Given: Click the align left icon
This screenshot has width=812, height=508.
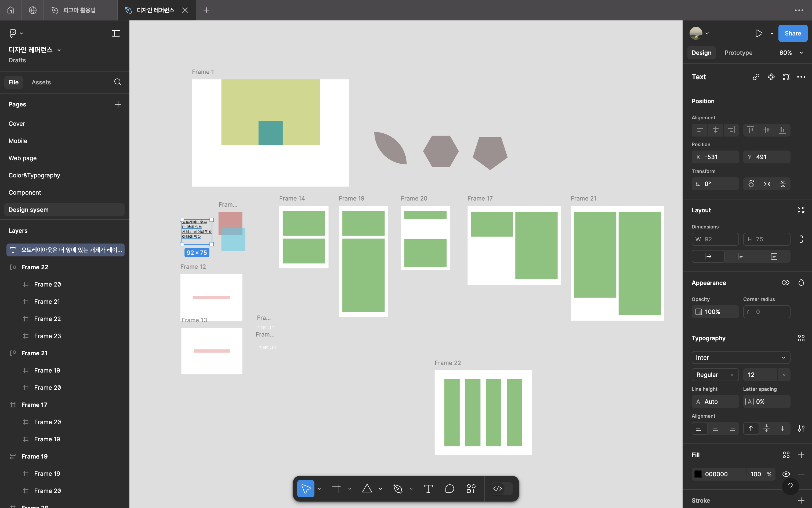Looking at the screenshot, I should click(x=699, y=130).
